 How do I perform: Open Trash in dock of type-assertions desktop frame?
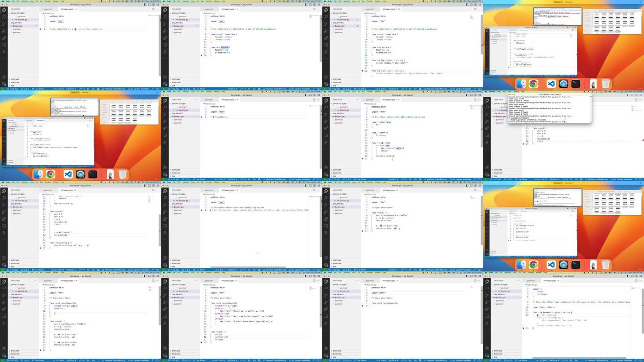pos(605,265)
